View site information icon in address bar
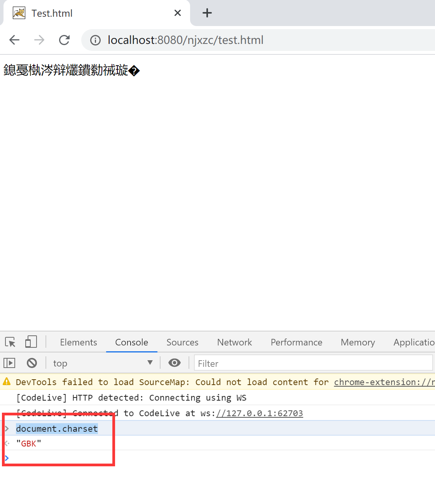The image size is (435, 504). 95,40
